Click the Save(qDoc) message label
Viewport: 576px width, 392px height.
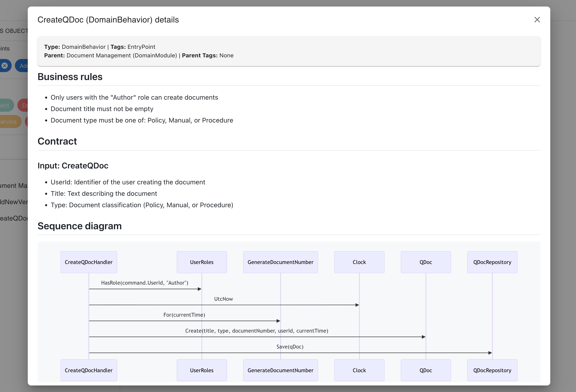click(x=290, y=347)
